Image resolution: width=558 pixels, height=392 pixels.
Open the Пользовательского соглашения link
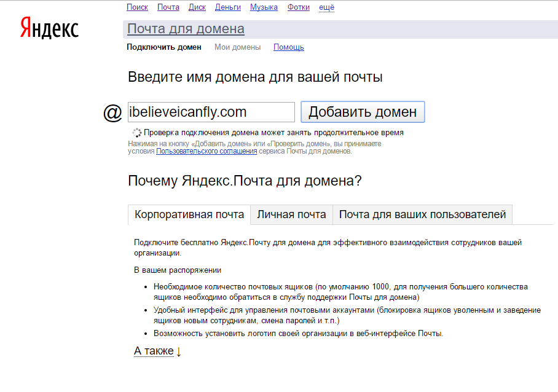click(x=206, y=151)
